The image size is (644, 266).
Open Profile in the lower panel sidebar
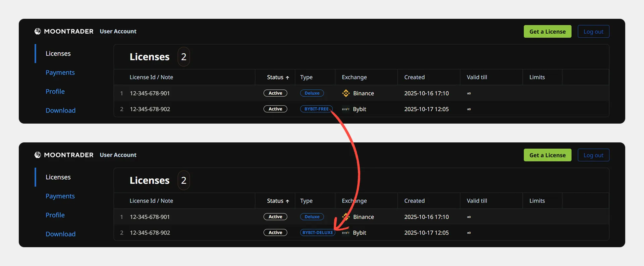pos(55,215)
